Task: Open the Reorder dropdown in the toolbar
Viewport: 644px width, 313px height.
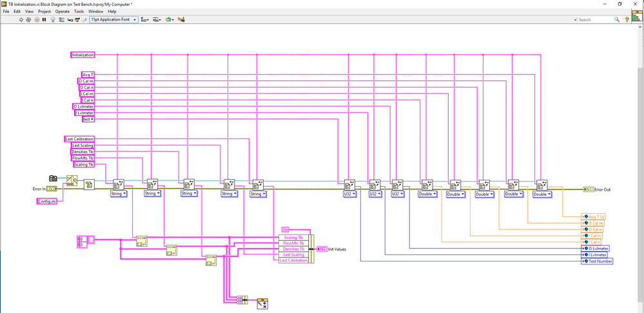Action: tap(169, 19)
